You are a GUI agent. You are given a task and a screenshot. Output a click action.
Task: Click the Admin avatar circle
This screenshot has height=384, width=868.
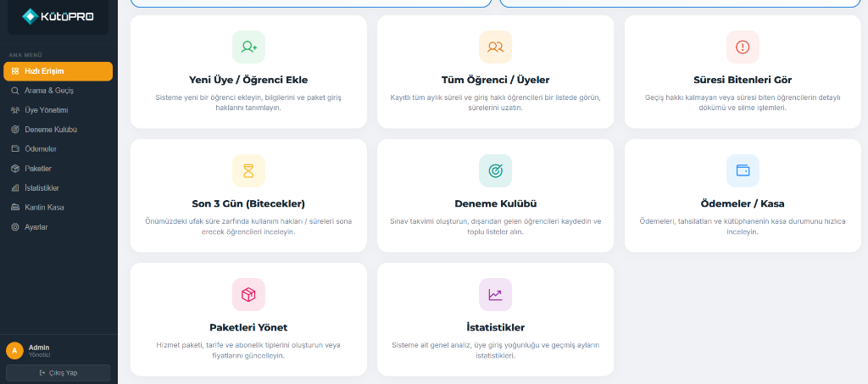[14, 351]
